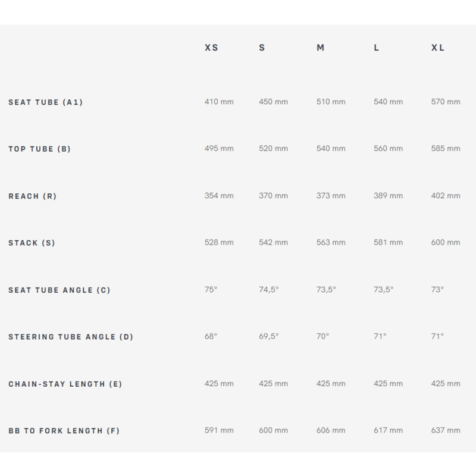Screen dimensions: 476x476
Task: Select the 74,5° seat tube angle value
Action: [x=268, y=290]
